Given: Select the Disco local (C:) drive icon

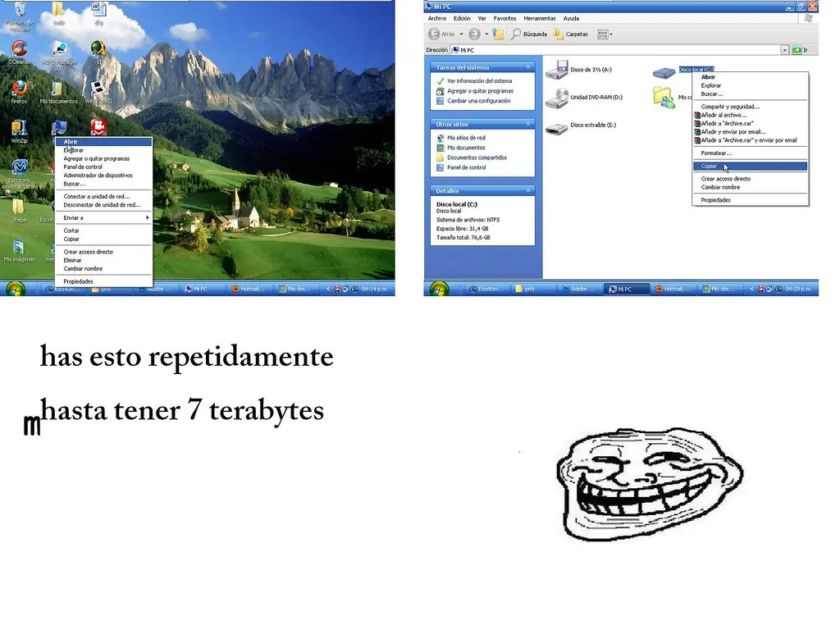Looking at the screenshot, I should click(x=664, y=72).
